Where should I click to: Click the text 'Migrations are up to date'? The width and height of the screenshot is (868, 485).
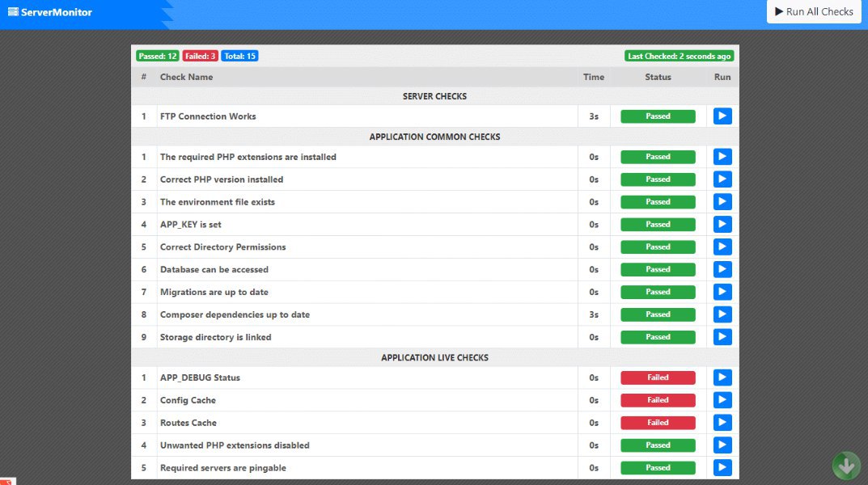[x=214, y=292]
